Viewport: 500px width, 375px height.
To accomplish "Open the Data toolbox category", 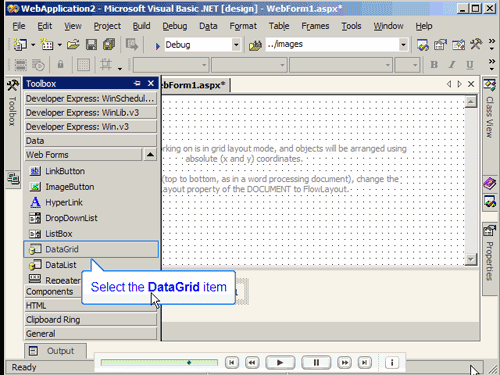I will click(x=91, y=141).
